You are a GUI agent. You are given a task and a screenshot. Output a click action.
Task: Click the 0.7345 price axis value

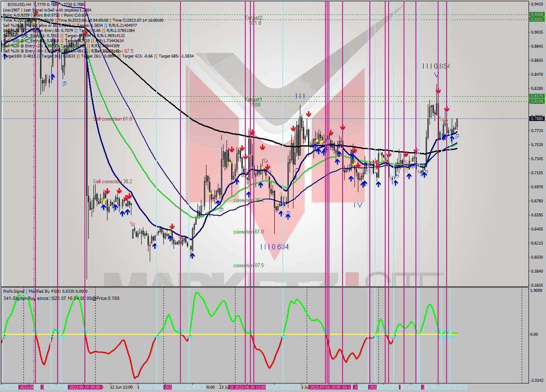click(537, 159)
